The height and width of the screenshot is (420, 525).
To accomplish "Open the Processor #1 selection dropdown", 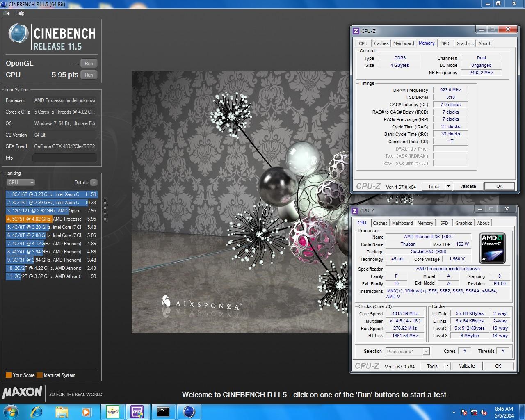I will pyautogui.click(x=407, y=352).
